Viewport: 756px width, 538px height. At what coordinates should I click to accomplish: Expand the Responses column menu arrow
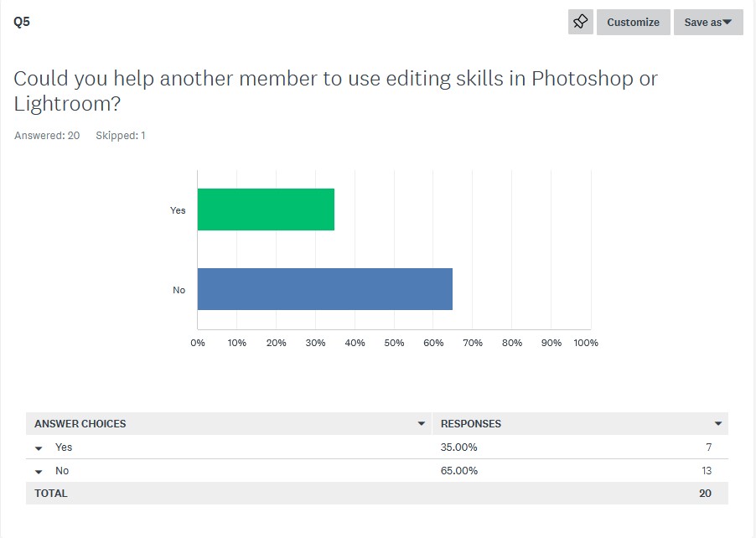[718, 424]
